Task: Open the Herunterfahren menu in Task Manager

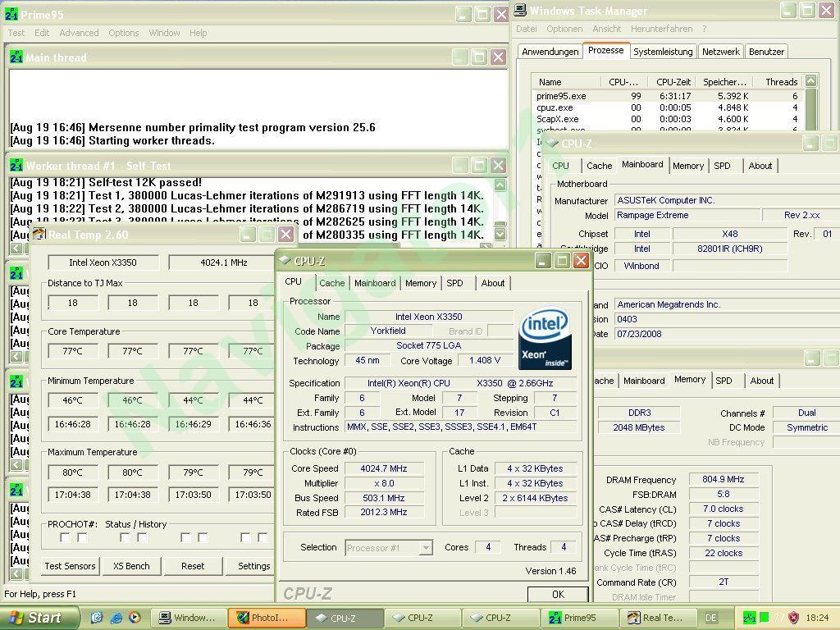Action: (x=661, y=29)
